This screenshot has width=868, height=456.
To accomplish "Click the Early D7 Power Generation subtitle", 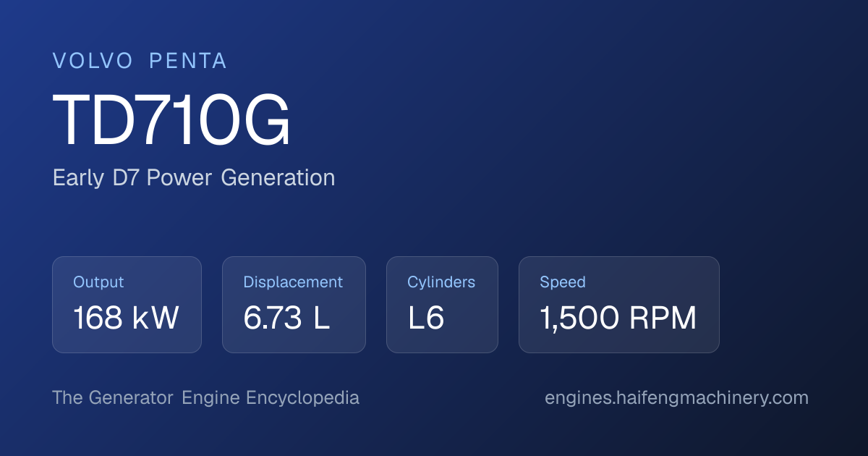I will (194, 178).
